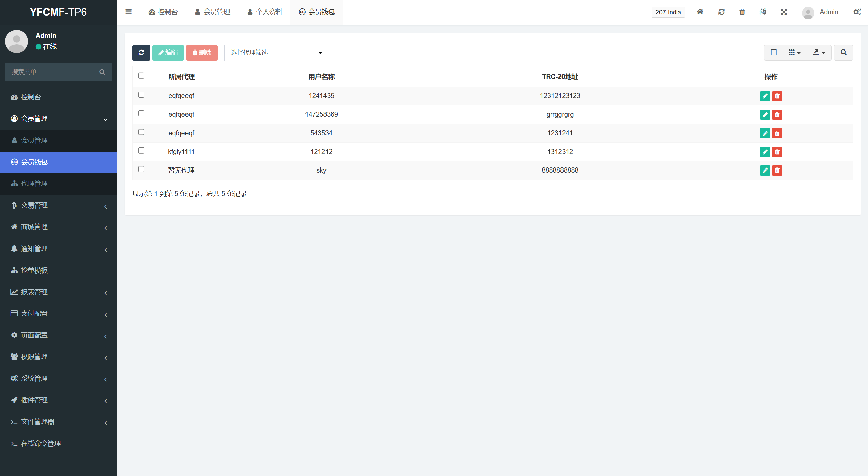The height and width of the screenshot is (476, 868).
Task: Open the columns grid dropdown
Action: pos(794,53)
